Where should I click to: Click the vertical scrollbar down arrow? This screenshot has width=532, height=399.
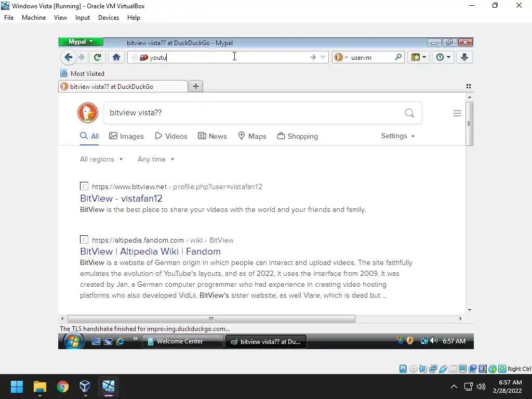click(x=470, y=310)
